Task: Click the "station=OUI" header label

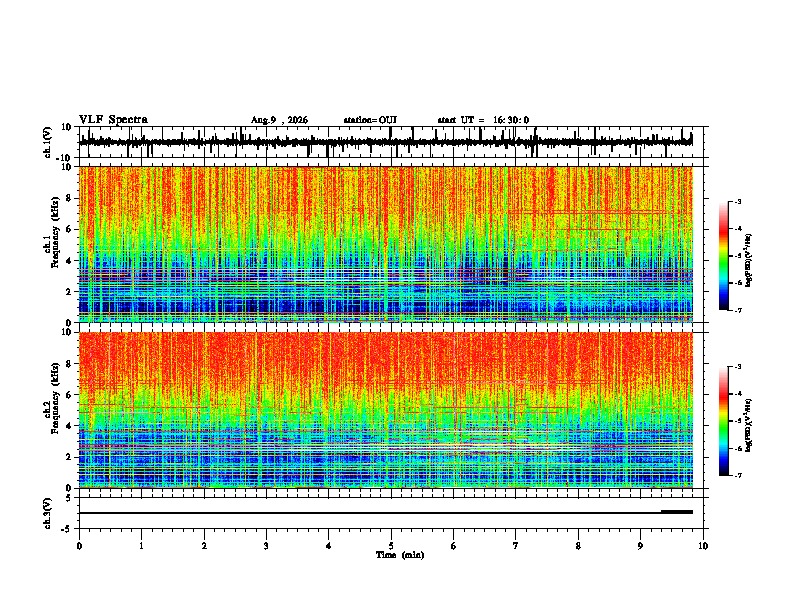Action: (x=370, y=120)
